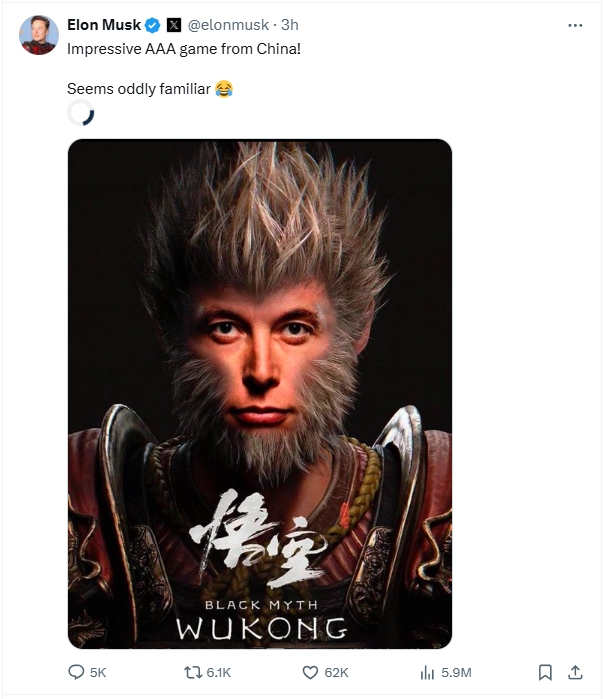Viewport: 604px width, 699px height.
Task: Click the tweet text "Impressive AAA game from China!"
Action: 184,49
